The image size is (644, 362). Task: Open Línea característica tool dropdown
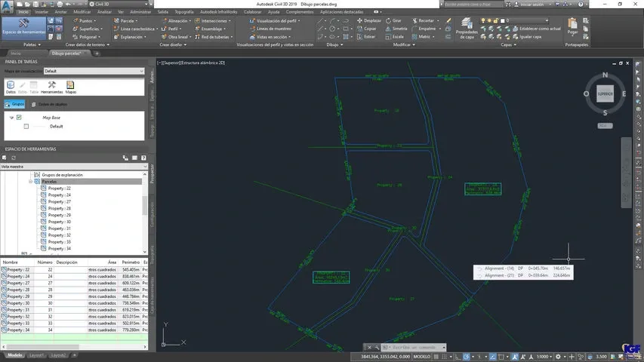[x=136, y=29]
